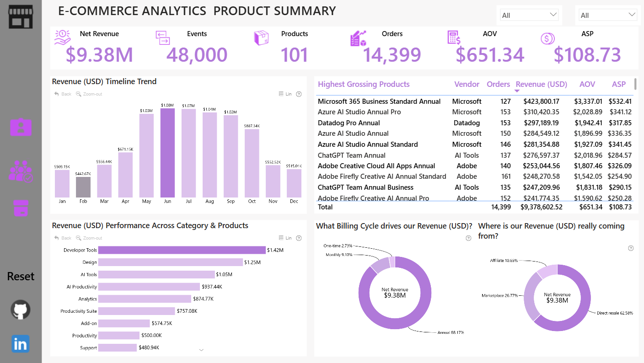Select the Monthly segment of the billing donut
Image resolution: width=644 pixels, height=363 pixels.
coord(380,265)
